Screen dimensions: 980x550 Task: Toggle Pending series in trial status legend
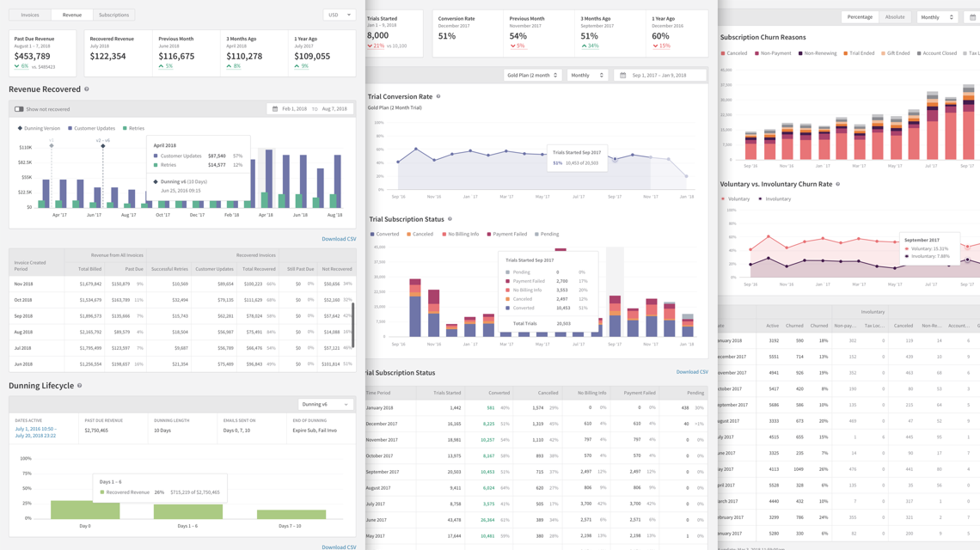(547, 234)
